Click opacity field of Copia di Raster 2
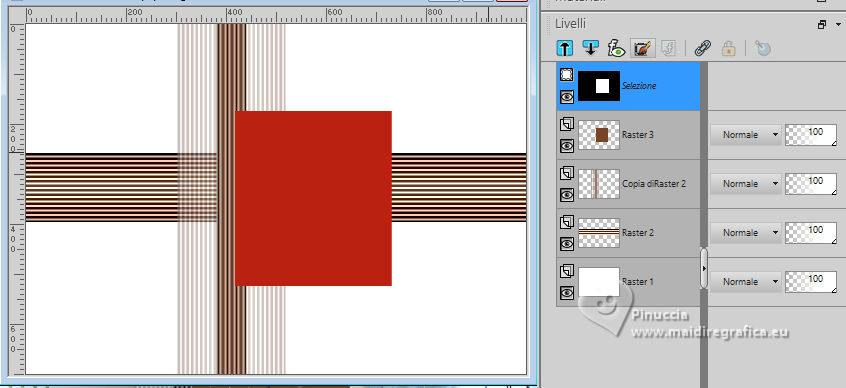Screen dimensions: 846x388 click(811, 183)
